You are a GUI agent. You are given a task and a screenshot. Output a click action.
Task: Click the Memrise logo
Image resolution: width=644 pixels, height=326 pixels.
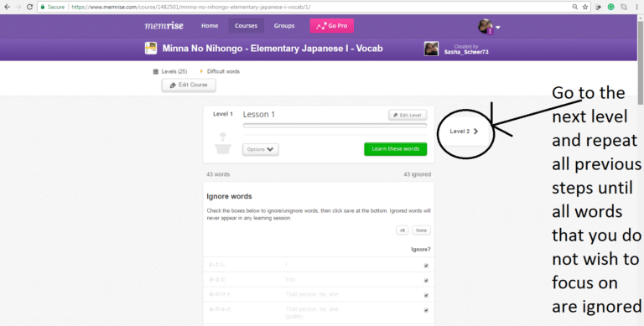[164, 25]
